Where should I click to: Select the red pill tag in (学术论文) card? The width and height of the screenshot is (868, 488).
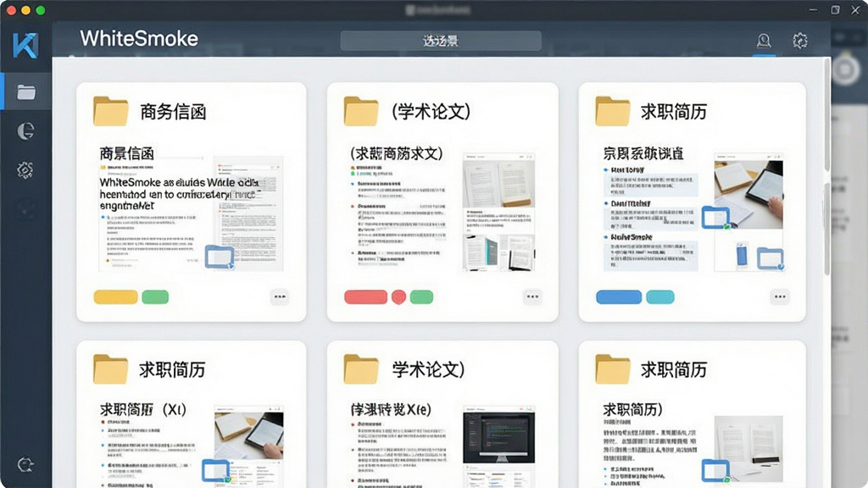click(366, 297)
